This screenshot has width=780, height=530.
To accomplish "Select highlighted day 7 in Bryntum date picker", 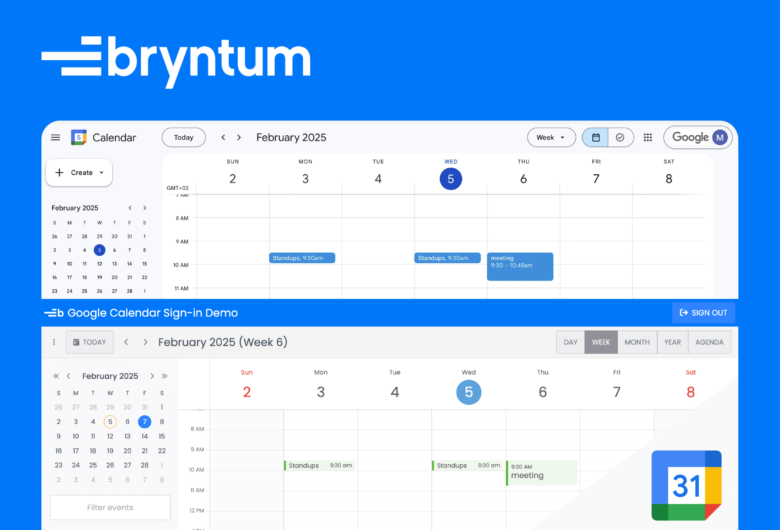I will (144, 422).
